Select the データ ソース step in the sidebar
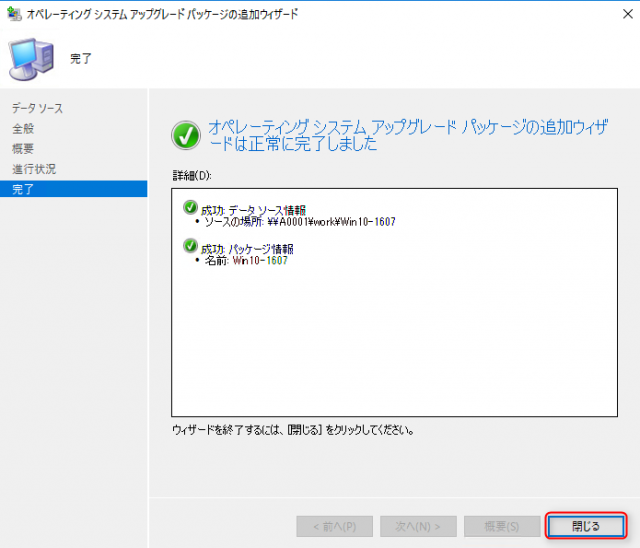This screenshot has width=640, height=548. (37, 108)
